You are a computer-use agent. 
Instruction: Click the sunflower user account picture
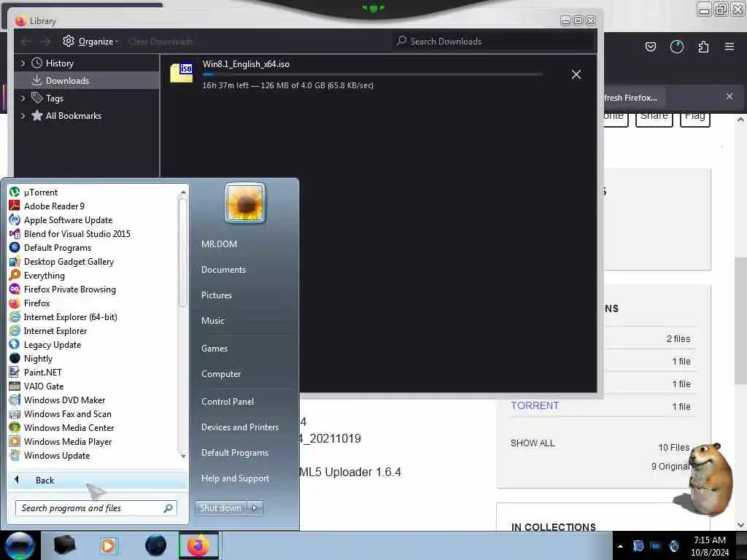(x=245, y=203)
